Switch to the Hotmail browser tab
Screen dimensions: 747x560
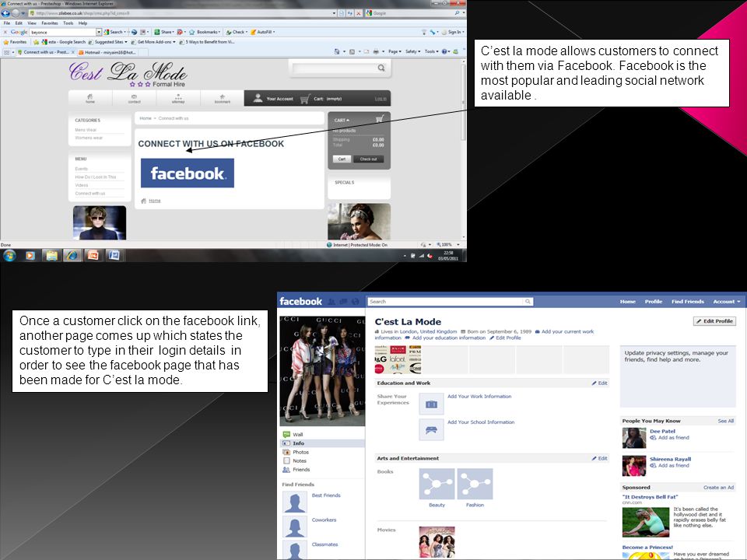[109, 52]
